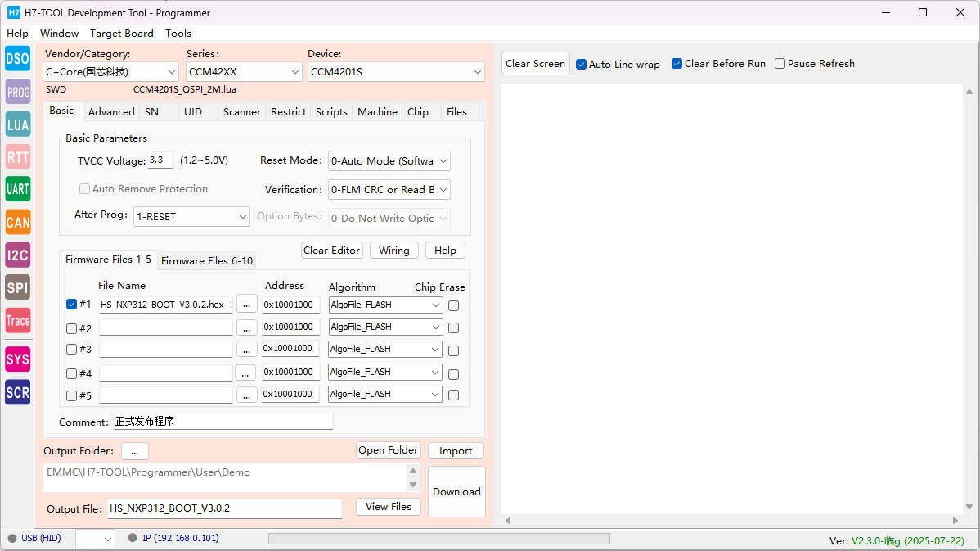Enable firmware file #2 checkbox
This screenshot has height=551, width=980.
[71, 328]
